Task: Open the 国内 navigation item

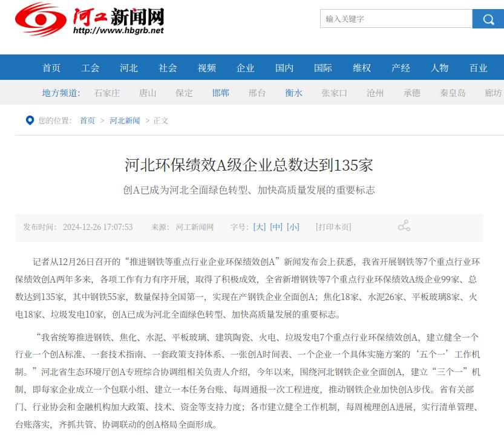Action: (284, 68)
